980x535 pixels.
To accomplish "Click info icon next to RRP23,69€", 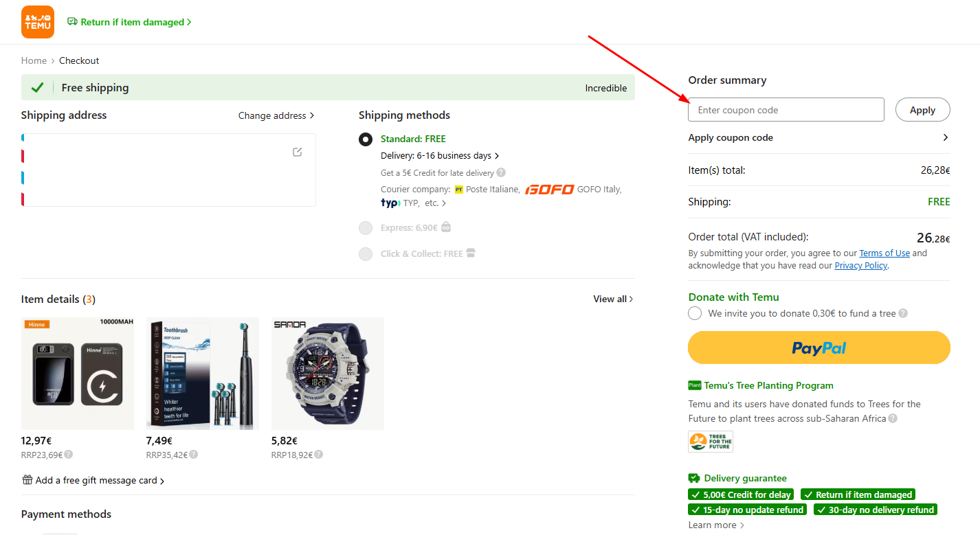I will click(x=69, y=455).
